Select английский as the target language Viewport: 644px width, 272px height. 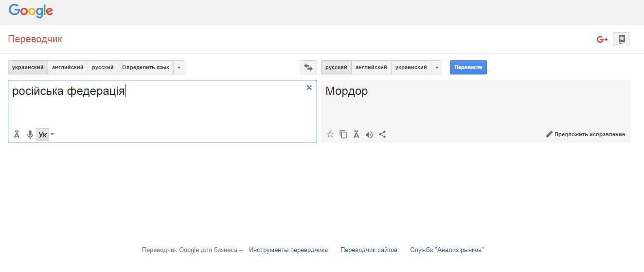[x=371, y=68]
